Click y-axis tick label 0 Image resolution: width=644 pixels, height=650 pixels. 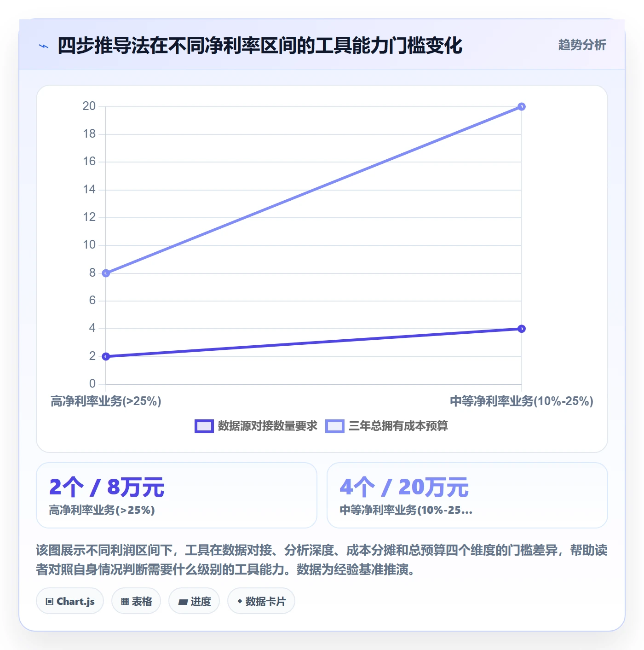(x=92, y=384)
